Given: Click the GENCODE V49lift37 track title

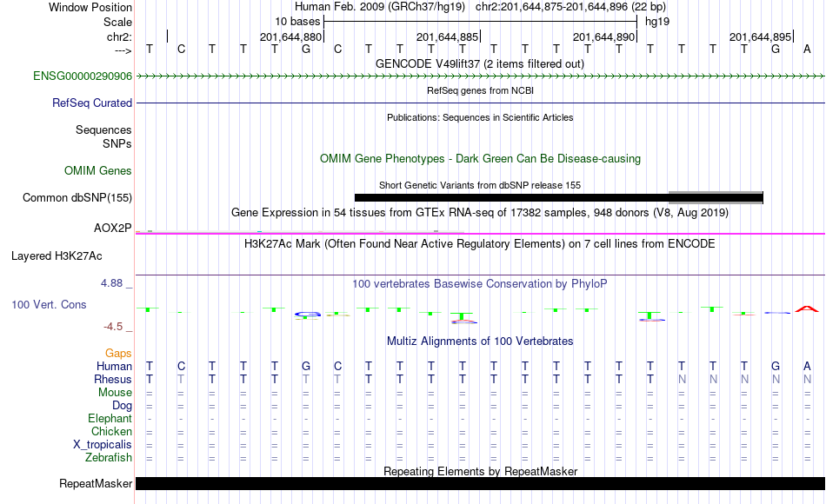Looking at the screenshot, I should [x=480, y=63].
